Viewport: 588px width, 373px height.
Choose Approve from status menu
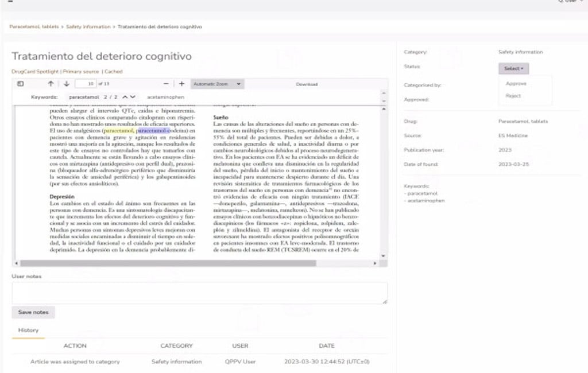pos(516,84)
